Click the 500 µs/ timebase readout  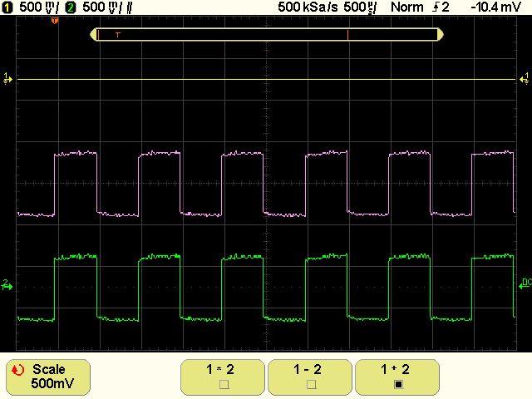coord(360,7)
